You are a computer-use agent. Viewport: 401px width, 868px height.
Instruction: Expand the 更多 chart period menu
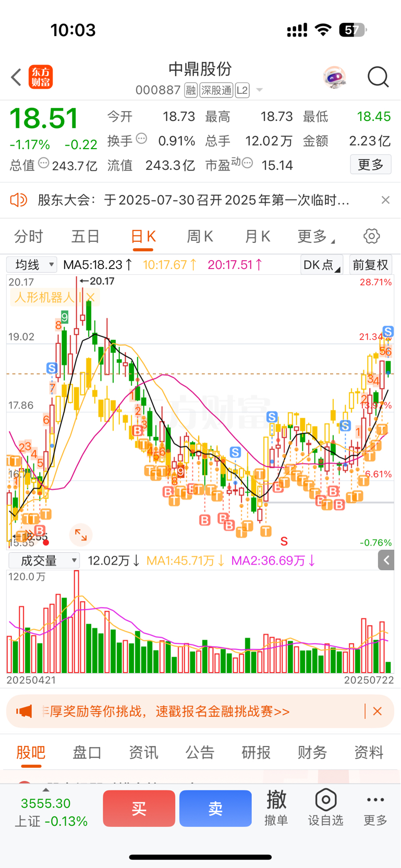point(315,237)
